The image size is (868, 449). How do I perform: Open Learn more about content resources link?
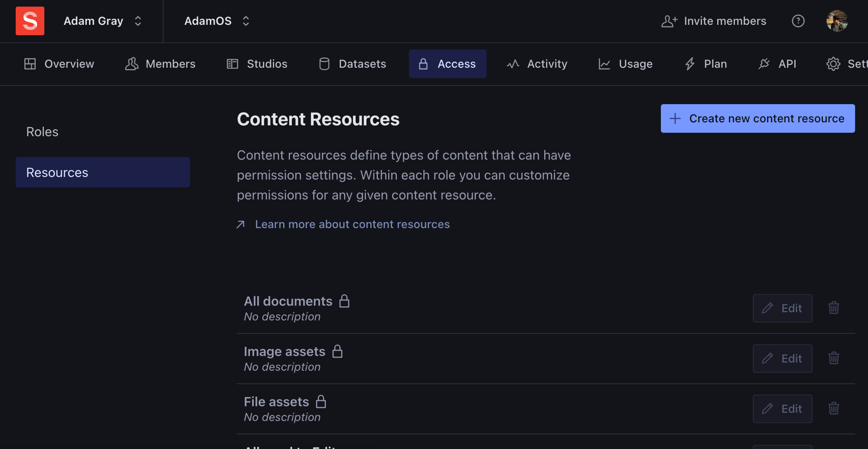(x=352, y=224)
